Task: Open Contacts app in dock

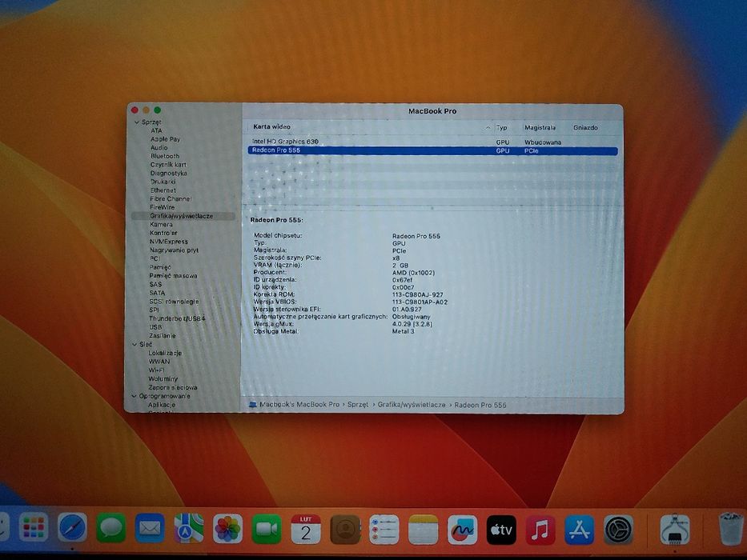Action: point(345,529)
